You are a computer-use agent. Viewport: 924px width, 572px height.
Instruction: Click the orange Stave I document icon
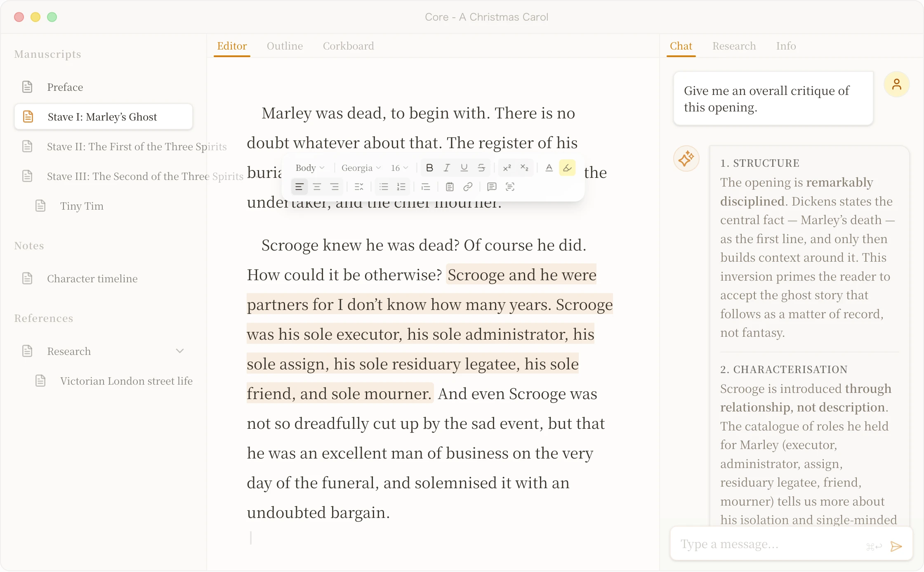click(28, 117)
